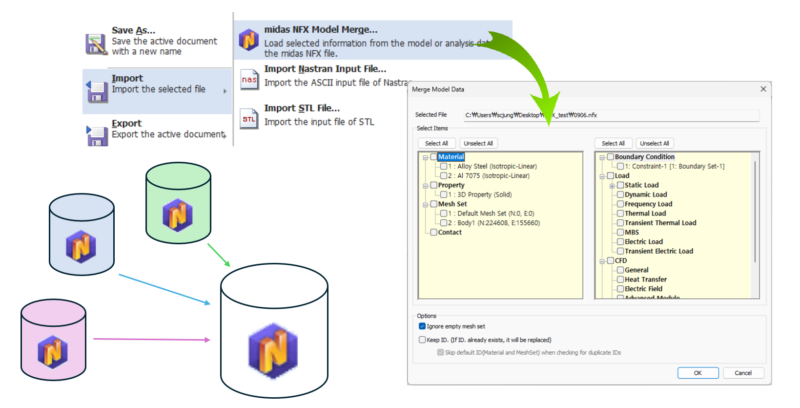Collapse the Material tree node
The image size is (800, 408).
pyautogui.click(x=425, y=157)
